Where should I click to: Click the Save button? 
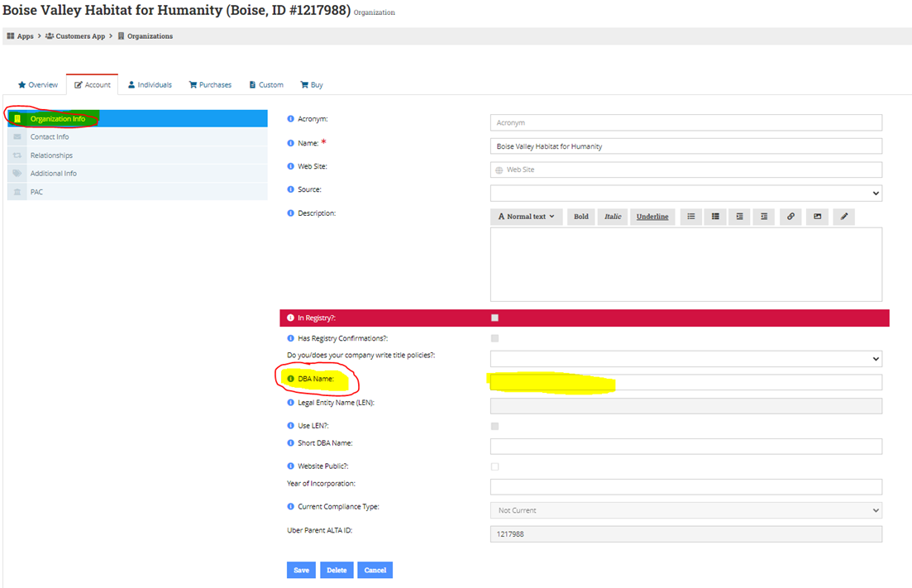pos(301,571)
